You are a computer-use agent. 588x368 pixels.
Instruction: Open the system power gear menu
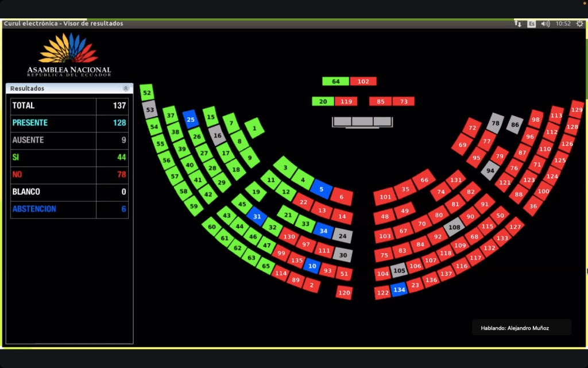tap(579, 24)
